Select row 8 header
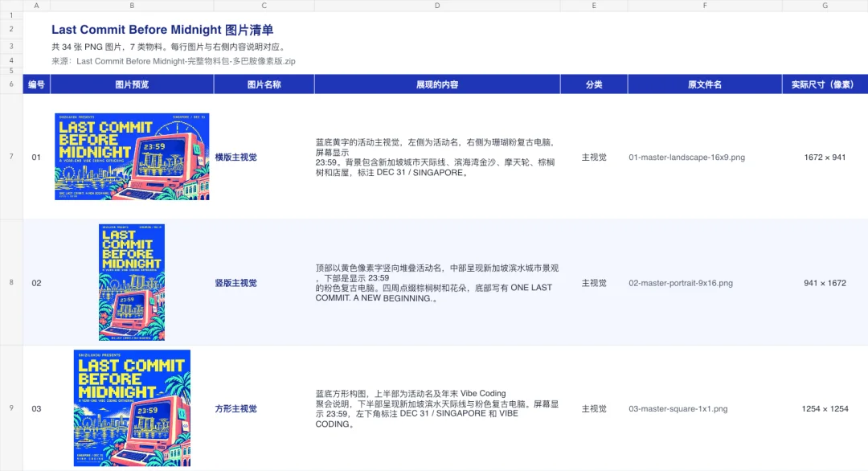This screenshot has width=868, height=471. click(11, 282)
